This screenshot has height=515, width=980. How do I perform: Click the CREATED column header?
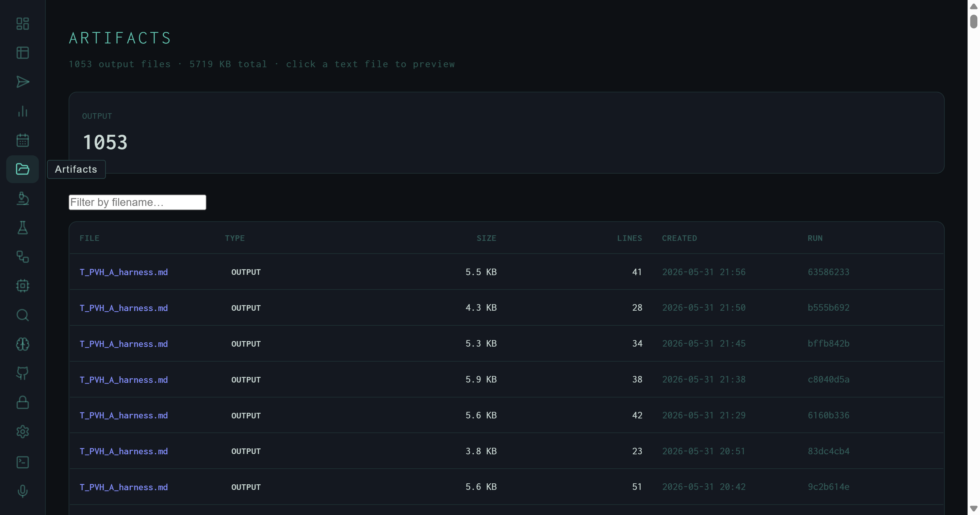[679, 238]
